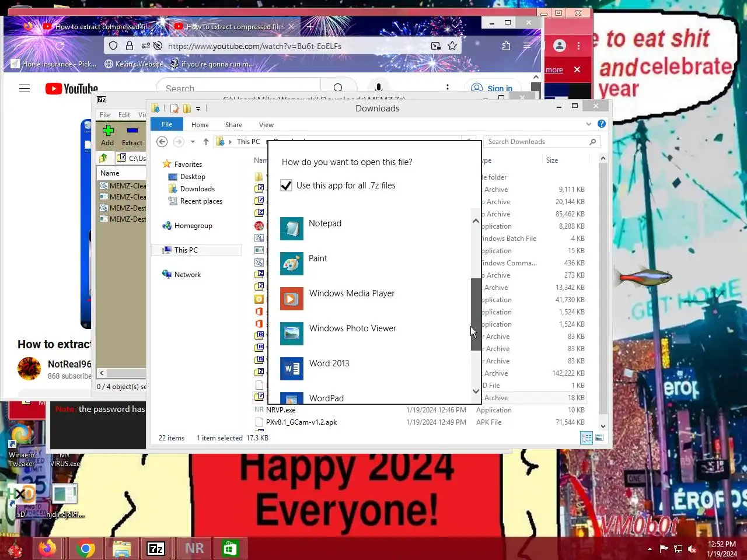This screenshot has height=560, width=747.
Task: Open YouTube guide hamburger menu
Action: (x=25, y=89)
